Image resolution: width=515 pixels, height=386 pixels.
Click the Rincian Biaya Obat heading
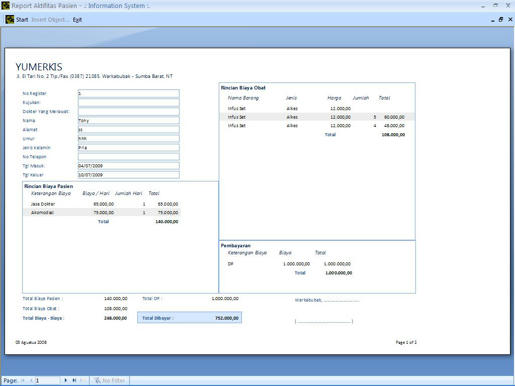pos(243,88)
